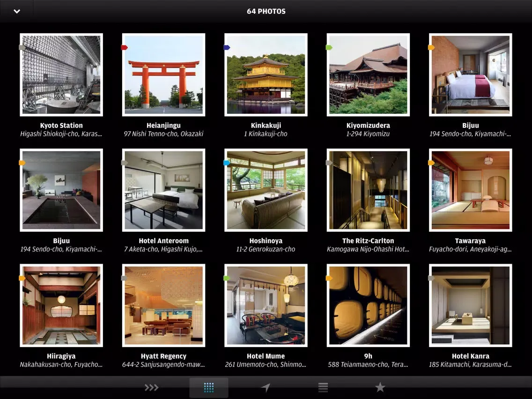This screenshot has width=532, height=399.
Task: Click the 'Kiyomizudera' caption
Action: coord(368,125)
